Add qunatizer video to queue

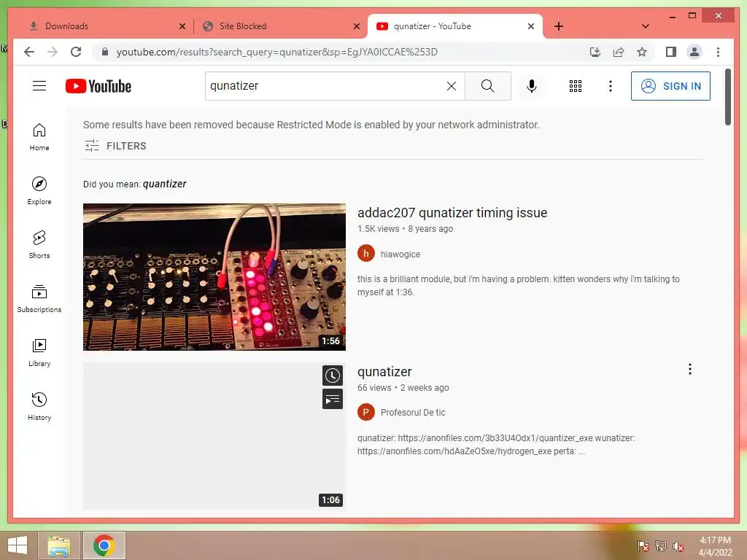click(332, 399)
